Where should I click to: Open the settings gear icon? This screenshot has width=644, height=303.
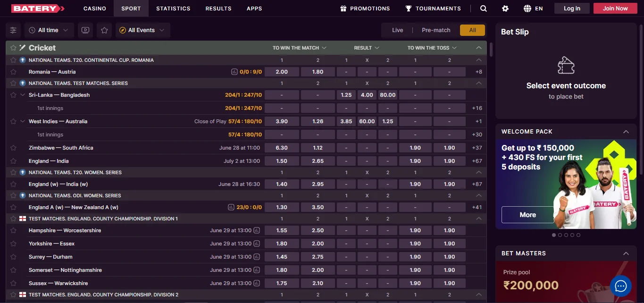click(505, 8)
